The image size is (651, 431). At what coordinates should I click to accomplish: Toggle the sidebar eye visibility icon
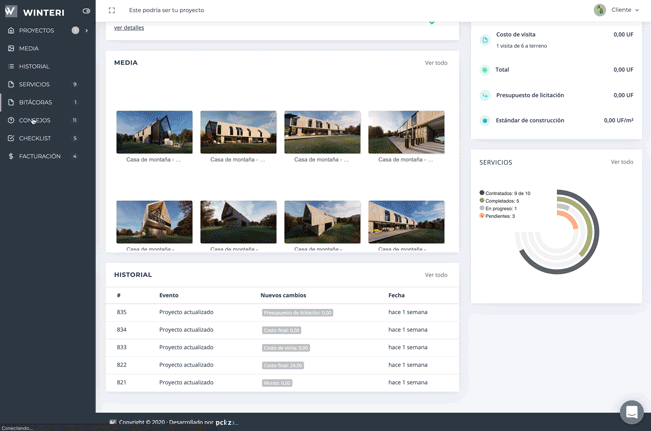[x=86, y=11]
